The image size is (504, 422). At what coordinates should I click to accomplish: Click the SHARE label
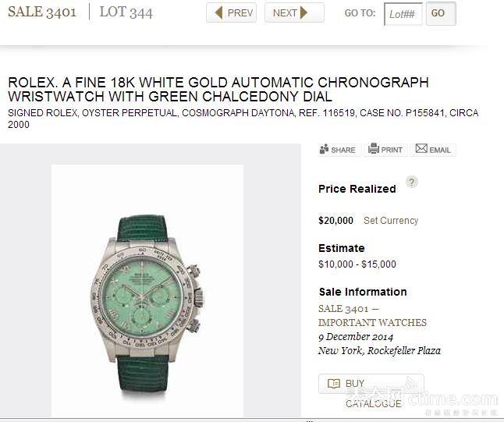343,150
